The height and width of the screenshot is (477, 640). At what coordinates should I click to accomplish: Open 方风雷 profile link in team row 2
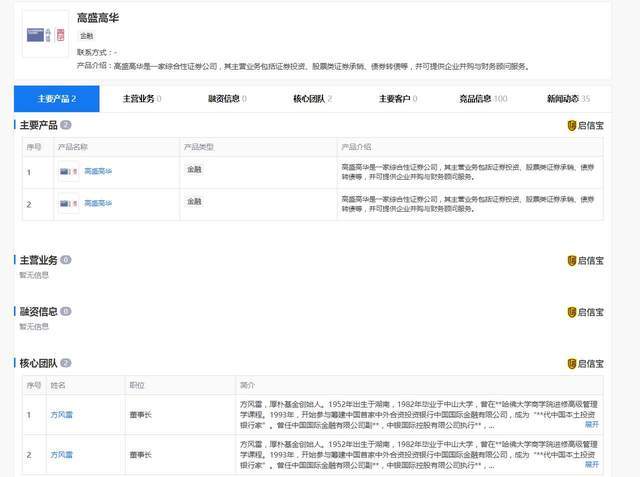coord(62,455)
